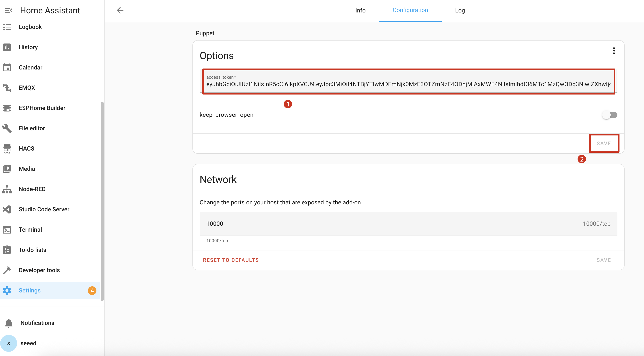
Task: Click the Notifications bell icon
Action: point(9,323)
